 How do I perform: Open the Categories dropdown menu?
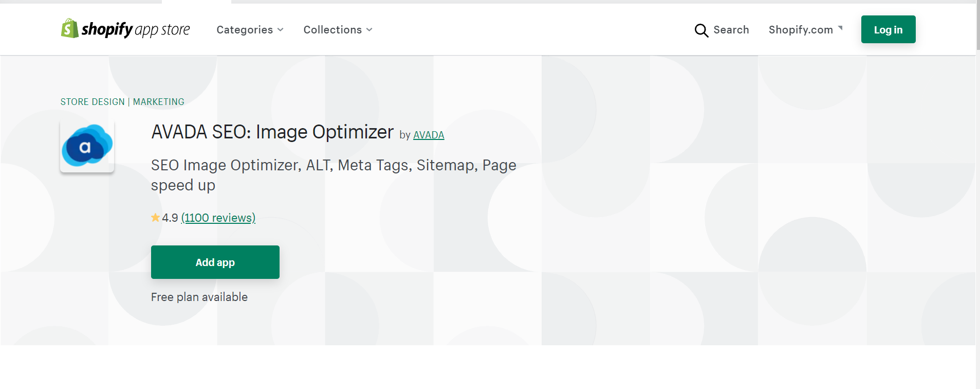[x=250, y=30]
